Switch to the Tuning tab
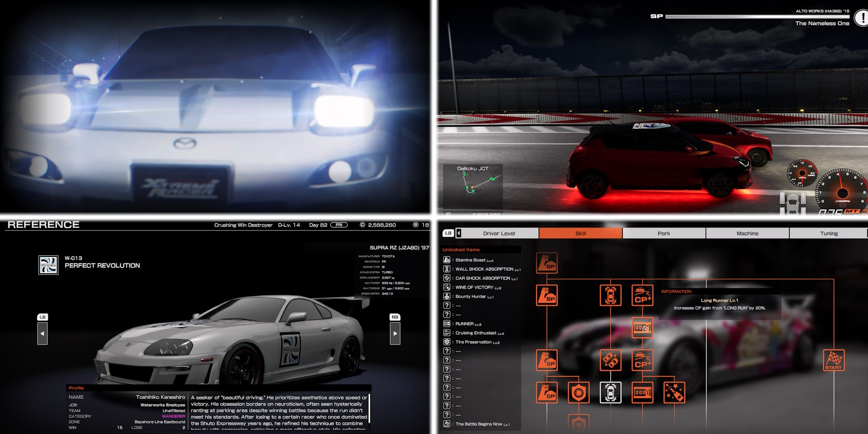The height and width of the screenshot is (434, 868). point(829,233)
